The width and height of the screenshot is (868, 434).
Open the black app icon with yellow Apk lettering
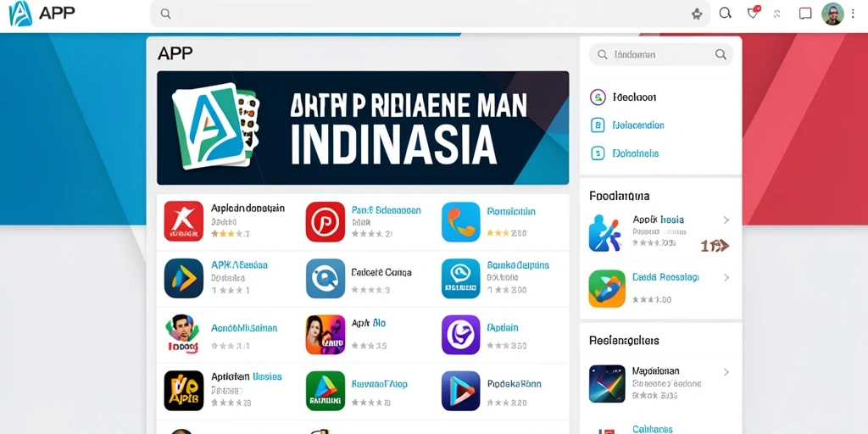pos(184,391)
